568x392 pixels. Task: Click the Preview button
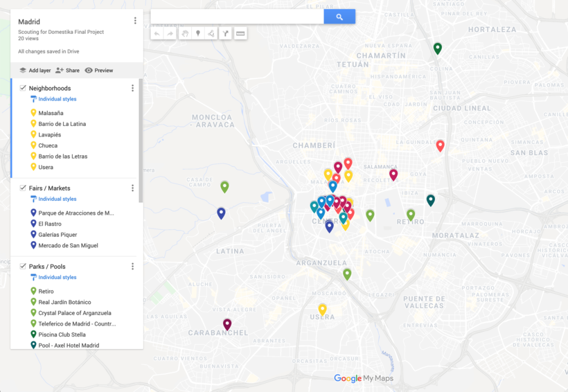tap(99, 70)
